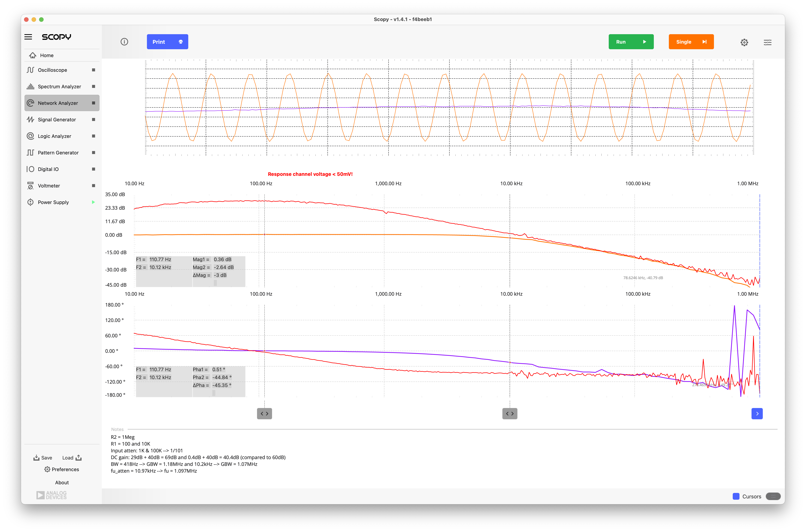Viewport: 806px width, 532px height.
Task: Toggle the Oscilloscope run/stop square
Action: pos(94,70)
